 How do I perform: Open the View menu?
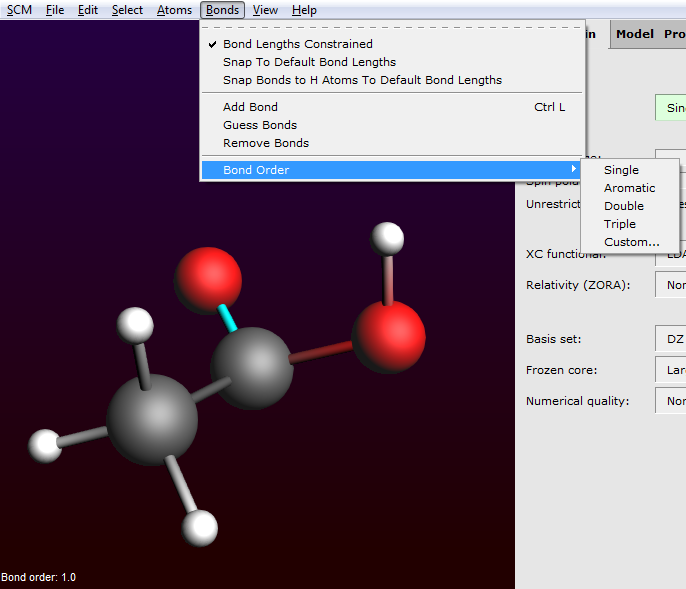(x=265, y=10)
